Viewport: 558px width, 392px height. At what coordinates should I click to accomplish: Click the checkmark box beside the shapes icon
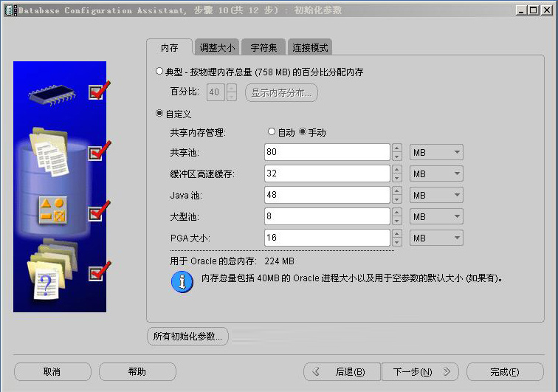coord(96,213)
